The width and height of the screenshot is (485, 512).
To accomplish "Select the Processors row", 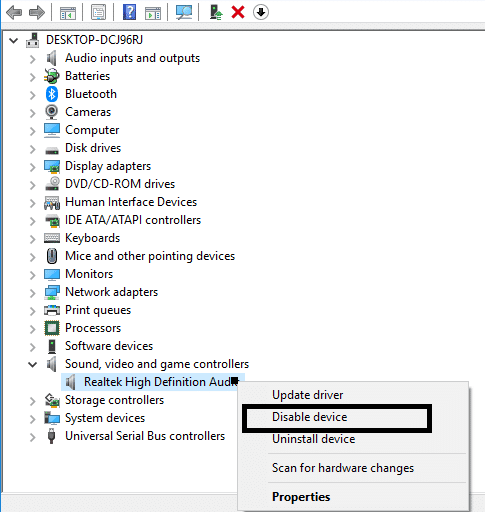I will coord(93,328).
